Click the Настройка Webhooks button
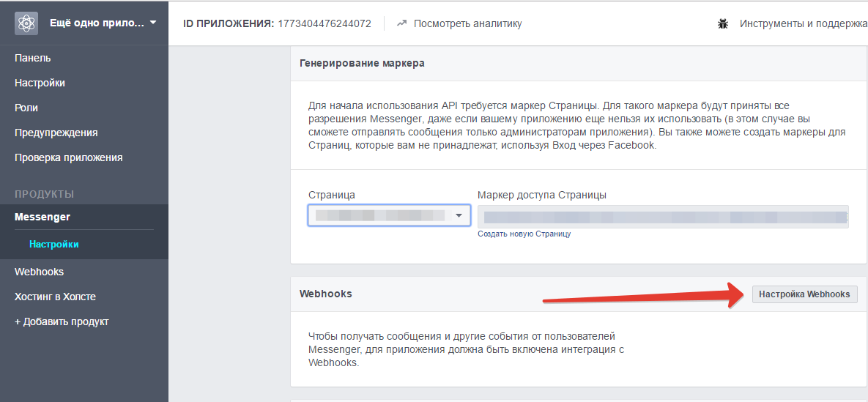This screenshot has height=402, width=868. click(x=804, y=294)
